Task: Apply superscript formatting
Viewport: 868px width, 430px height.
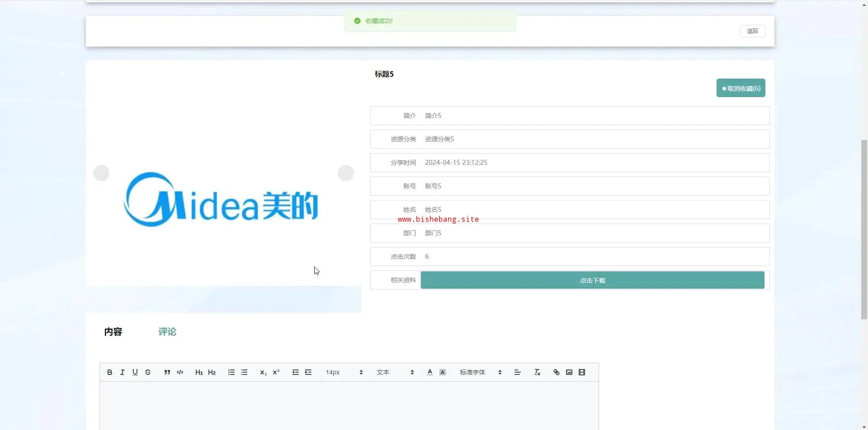Action: pos(276,372)
